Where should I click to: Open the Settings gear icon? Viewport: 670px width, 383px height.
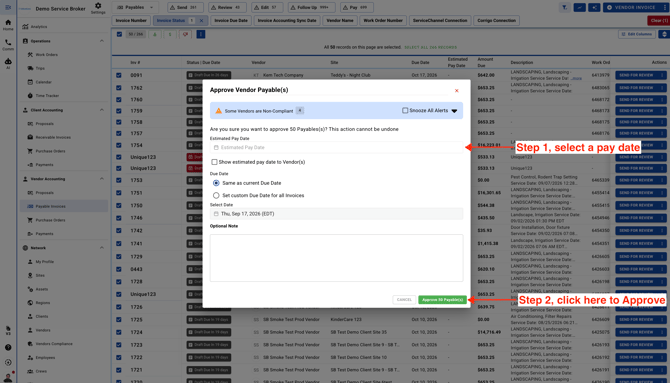(x=98, y=6)
